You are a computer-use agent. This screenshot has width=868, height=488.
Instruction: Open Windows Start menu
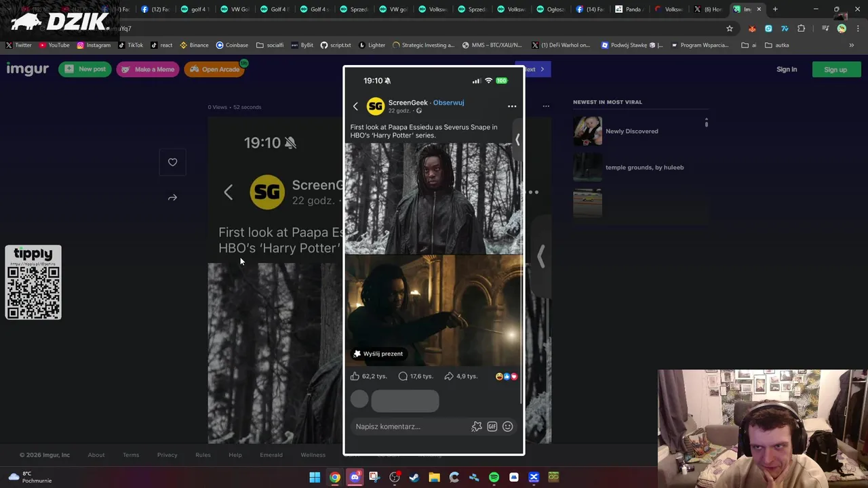(x=315, y=477)
